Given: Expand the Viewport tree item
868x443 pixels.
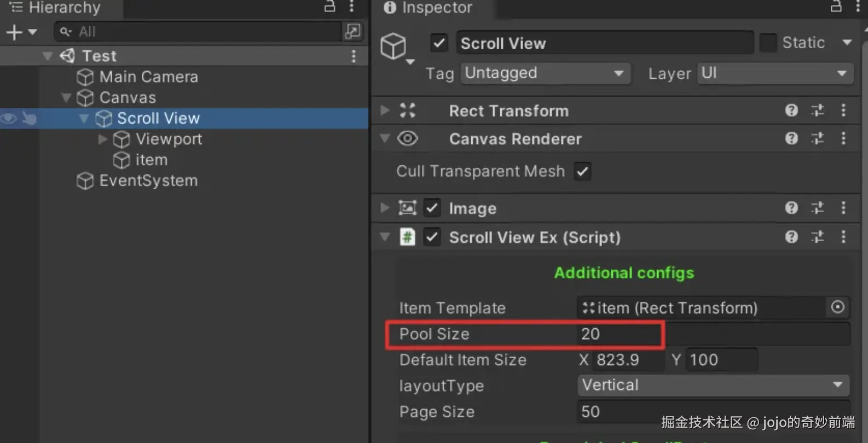Looking at the screenshot, I should [102, 139].
